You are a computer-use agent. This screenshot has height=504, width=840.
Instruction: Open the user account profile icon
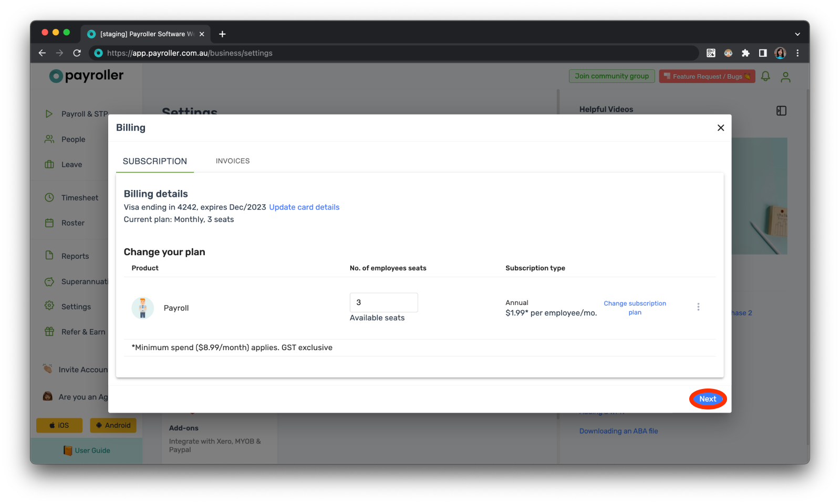[785, 77]
